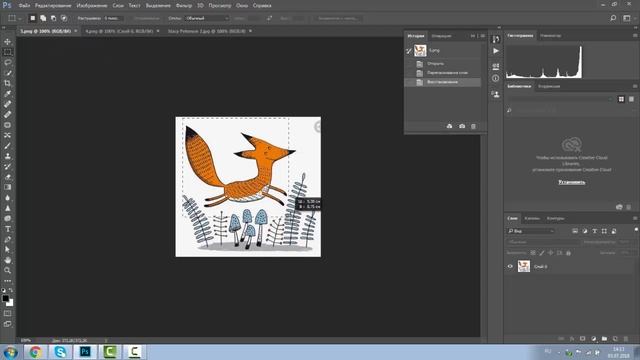Select the Path Selection arrow tool
Screen dimensions: 640x360
pos(7,249)
